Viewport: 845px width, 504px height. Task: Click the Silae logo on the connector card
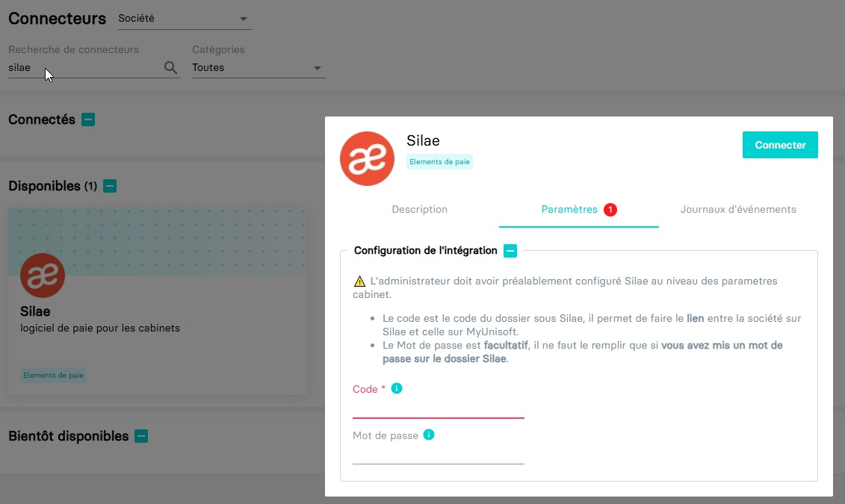point(43,276)
